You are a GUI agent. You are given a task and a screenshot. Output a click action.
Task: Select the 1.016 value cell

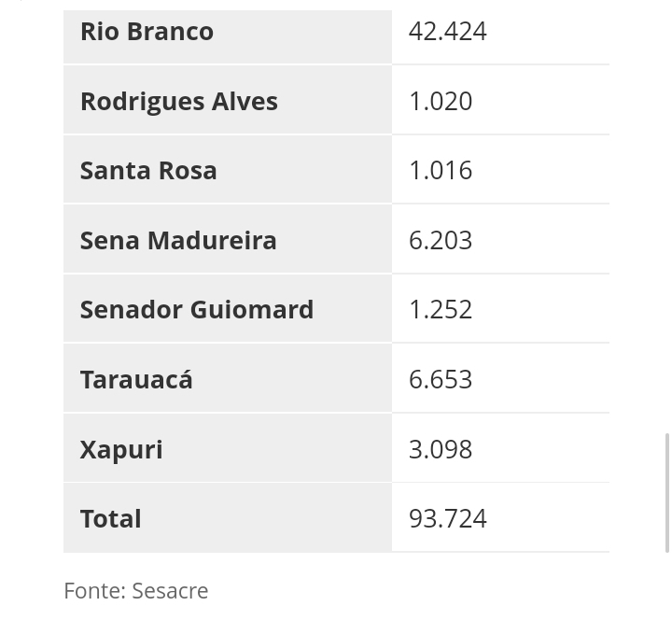tap(441, 170)
